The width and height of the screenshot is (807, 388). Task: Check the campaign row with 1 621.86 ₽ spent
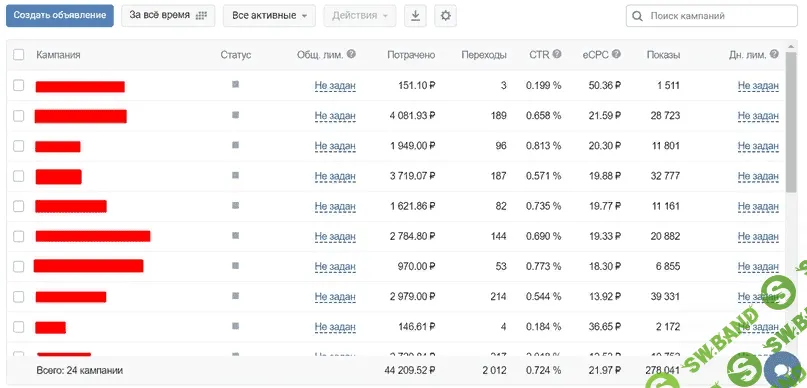click(x=19, y=206)
